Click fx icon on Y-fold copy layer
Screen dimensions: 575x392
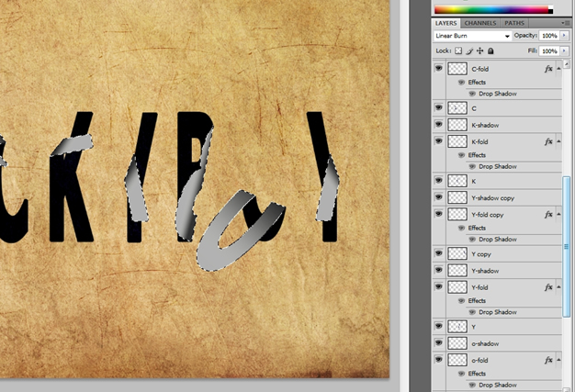(548, 214)
